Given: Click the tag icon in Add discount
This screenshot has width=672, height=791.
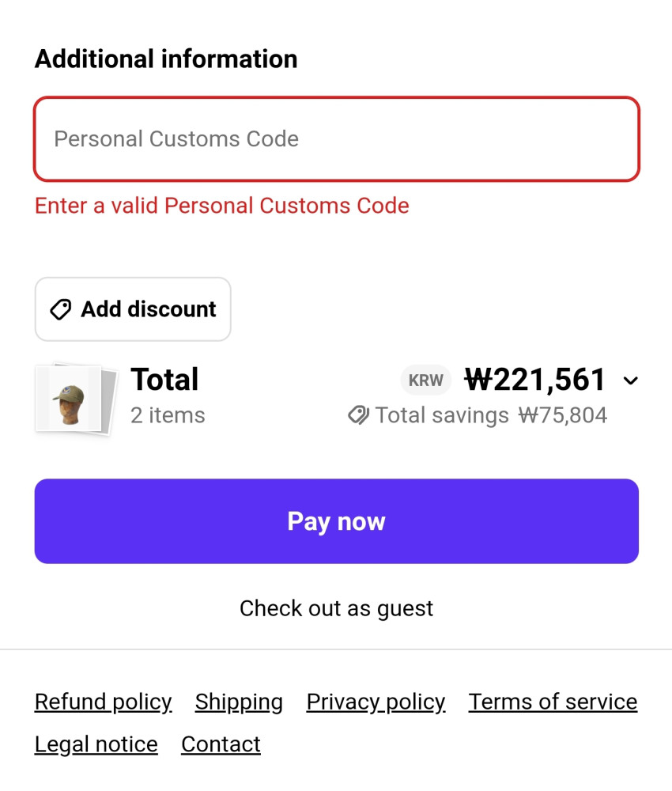Looking at the screenshot, I should tap(61, 309).
